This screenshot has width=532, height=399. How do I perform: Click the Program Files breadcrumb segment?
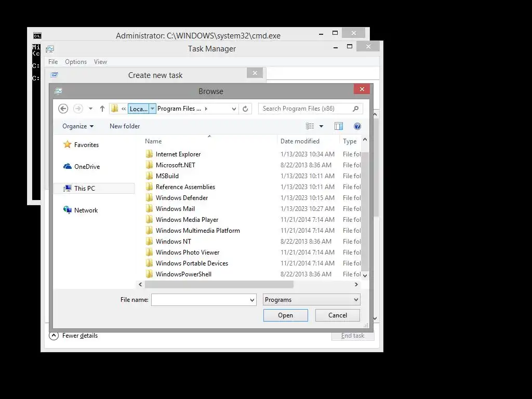point(179,109)
